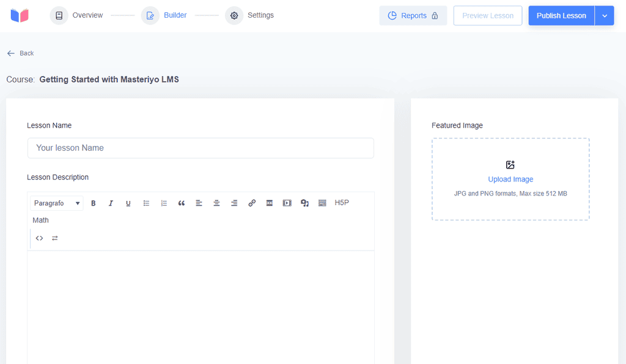Apply blockquote formatting
The height and width of the screenshot is (364, 626).
[x=181, y=203]
